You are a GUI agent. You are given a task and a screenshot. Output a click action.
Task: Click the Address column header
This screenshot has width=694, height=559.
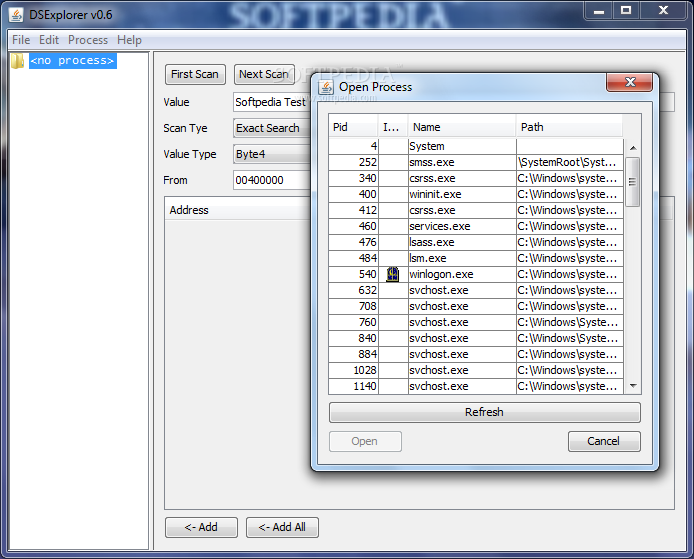click(238, 210)
